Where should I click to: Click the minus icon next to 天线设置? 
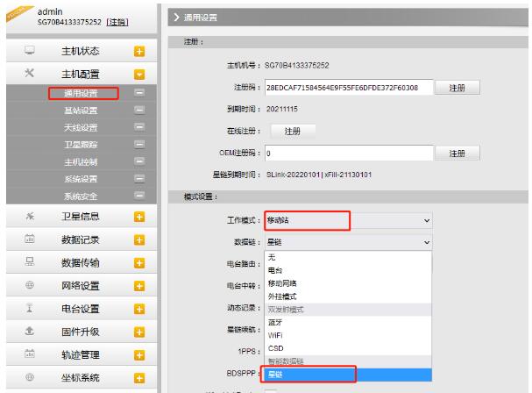point(139,126)
